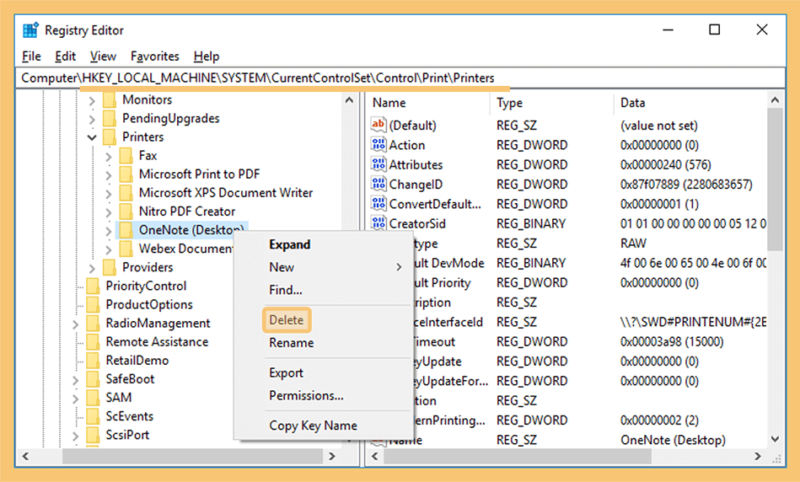
Task: Open the Help menu
Action: tap(207, 56)
